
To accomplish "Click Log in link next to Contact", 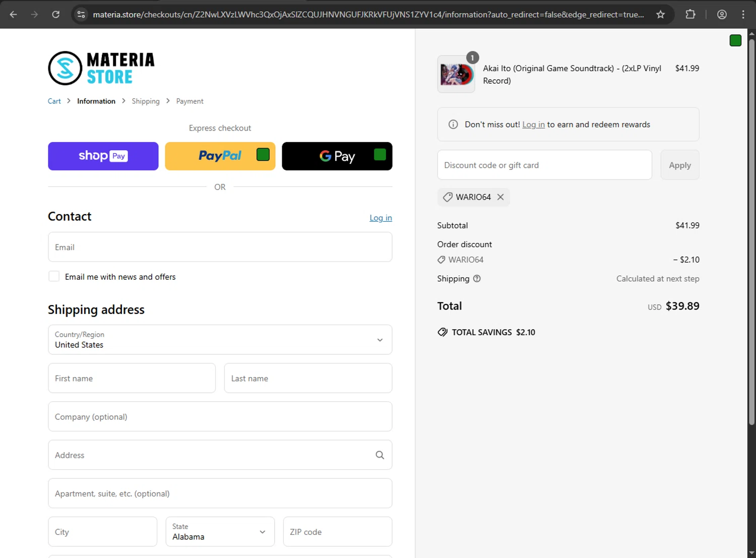I will (x=381, y=218).
